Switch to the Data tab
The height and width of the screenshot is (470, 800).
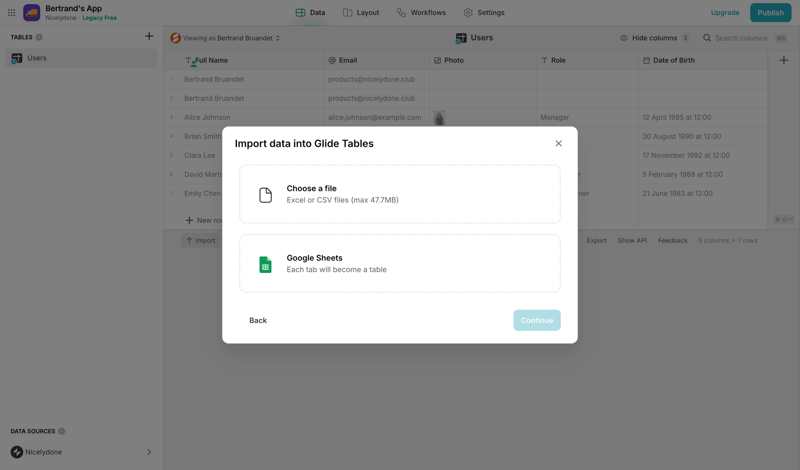pyautogui.click(x=310, y=12)
